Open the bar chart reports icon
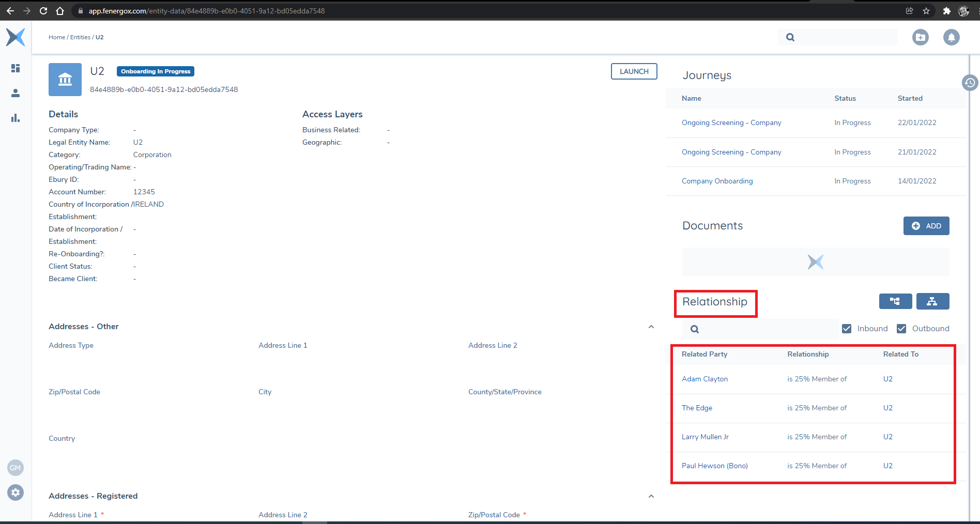 coord(16,118)
